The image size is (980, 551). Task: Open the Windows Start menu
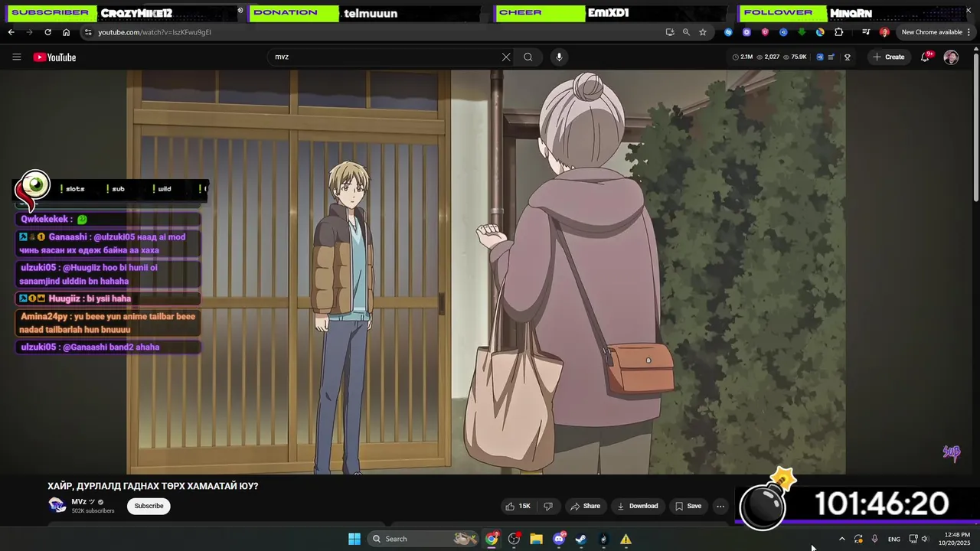pyautogui.click(x=354, y=539)
